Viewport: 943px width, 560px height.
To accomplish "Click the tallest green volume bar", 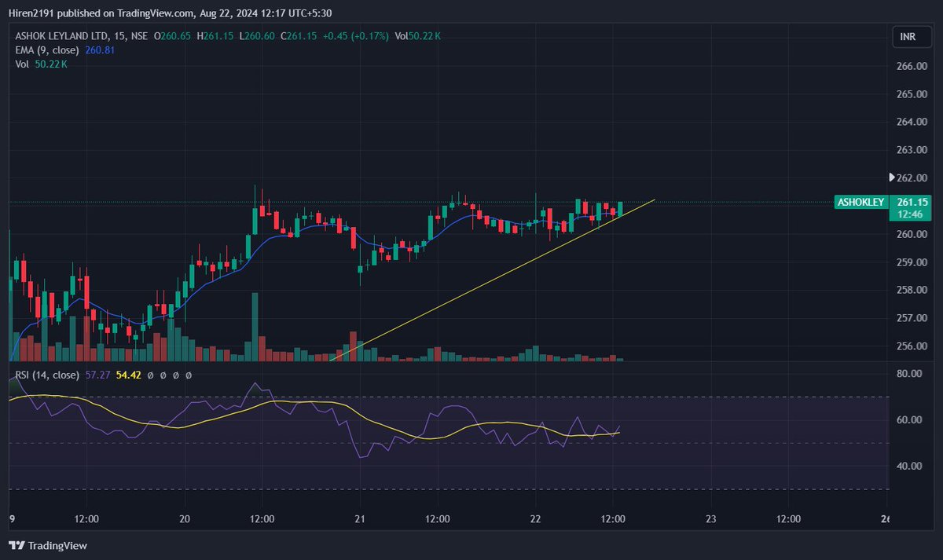I will 255,327.
